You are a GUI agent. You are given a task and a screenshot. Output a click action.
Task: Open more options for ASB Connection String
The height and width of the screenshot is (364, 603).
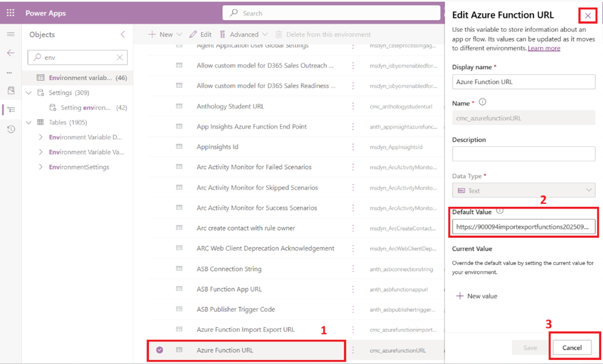353,269
